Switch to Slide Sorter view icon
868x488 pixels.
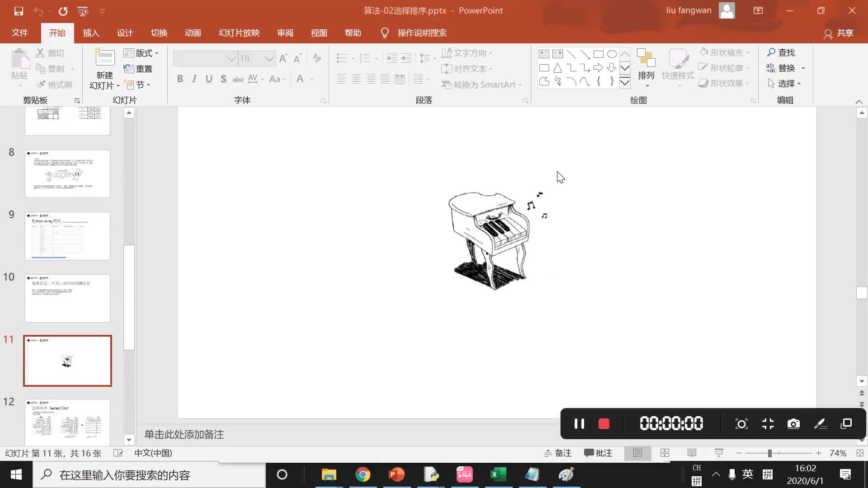665,453
